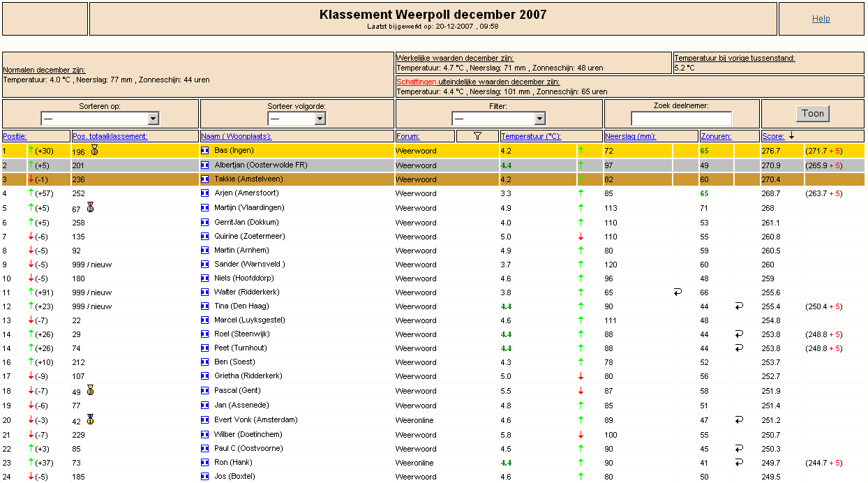
Task: Click the return arrow icon in Walter's row
Action: 678,292
